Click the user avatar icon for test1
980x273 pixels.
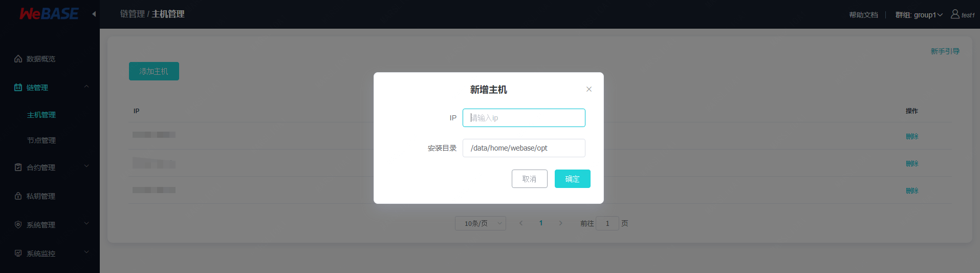click(x=955, y=14)
